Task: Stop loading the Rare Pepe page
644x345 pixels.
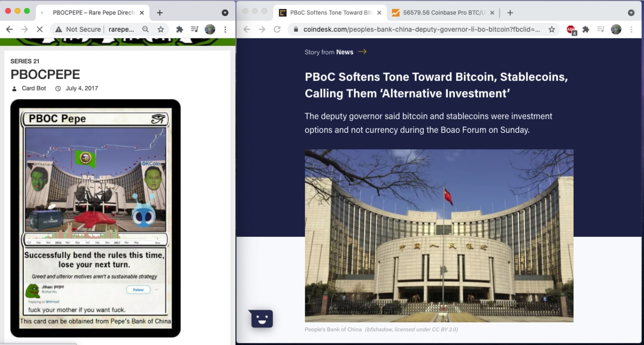Action: [x=39, y=29]
